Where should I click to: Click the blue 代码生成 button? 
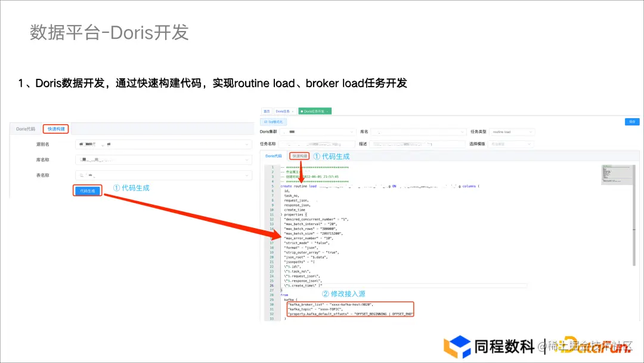tap(88, 190)
